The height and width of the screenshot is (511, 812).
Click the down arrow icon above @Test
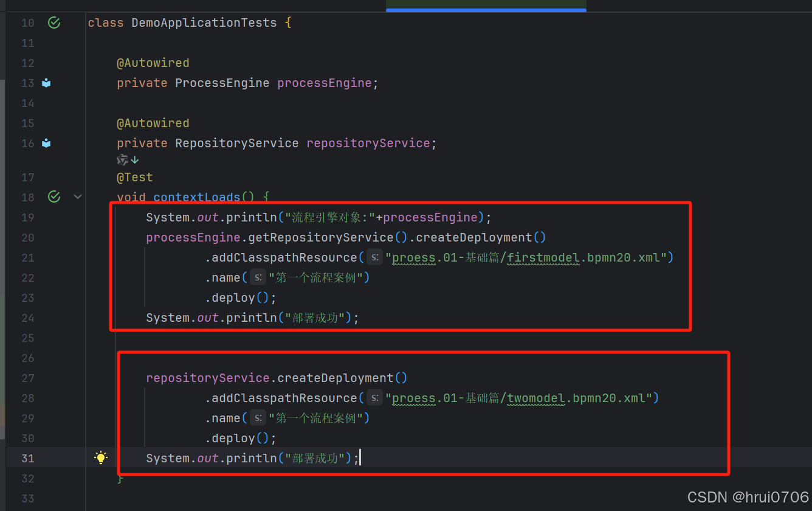pos(134,159)
